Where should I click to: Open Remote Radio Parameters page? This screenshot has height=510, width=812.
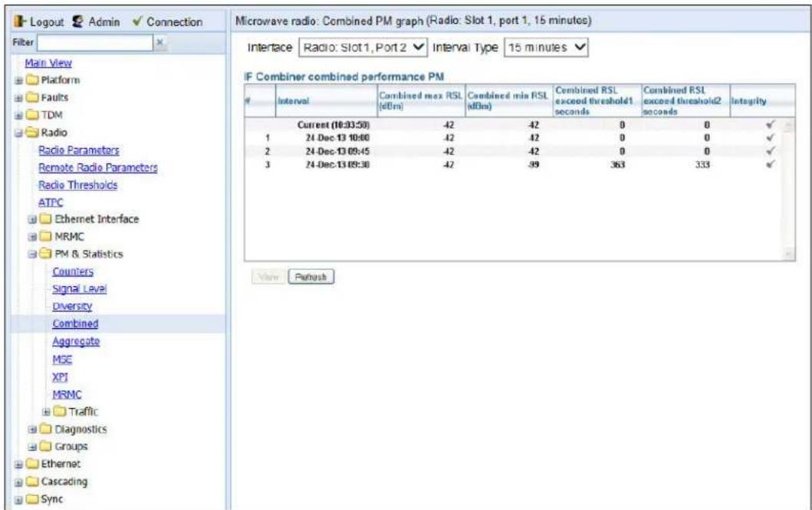point(98,168)
